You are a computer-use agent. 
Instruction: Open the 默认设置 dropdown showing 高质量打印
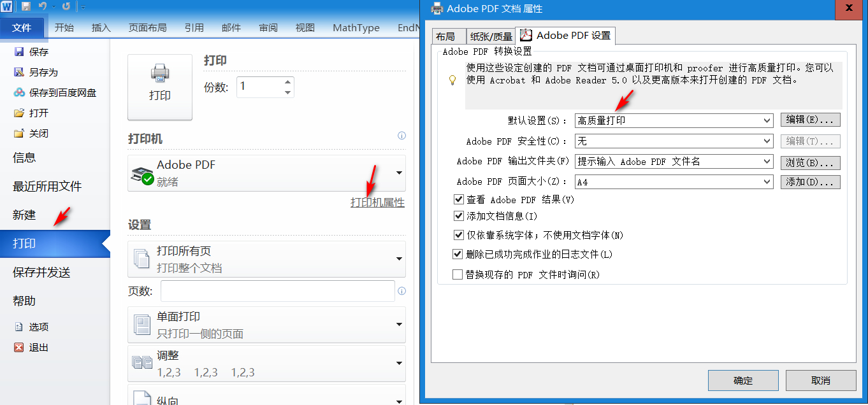674,120
